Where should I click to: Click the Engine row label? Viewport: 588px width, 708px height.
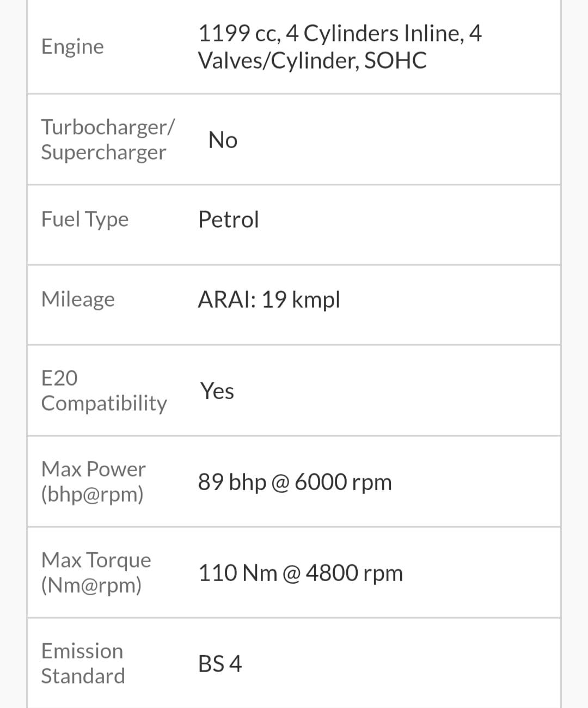coord(72,47)
